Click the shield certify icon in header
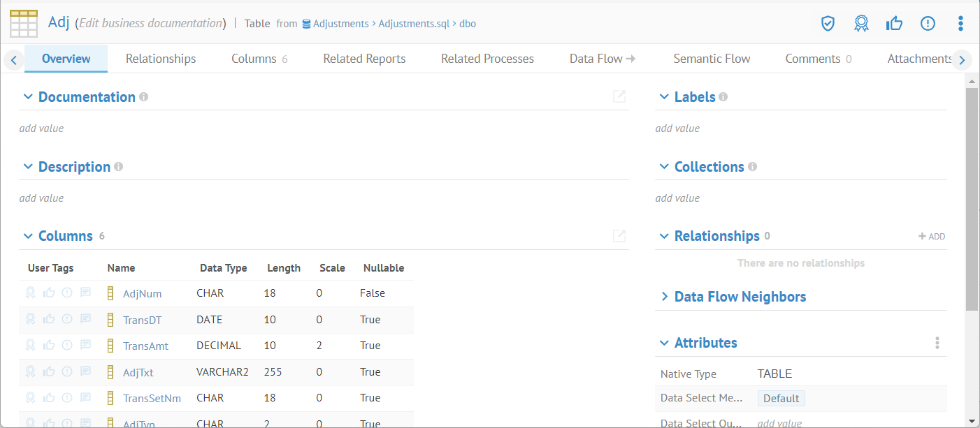Viewport: 980px width, 428px height. (828, 24)
